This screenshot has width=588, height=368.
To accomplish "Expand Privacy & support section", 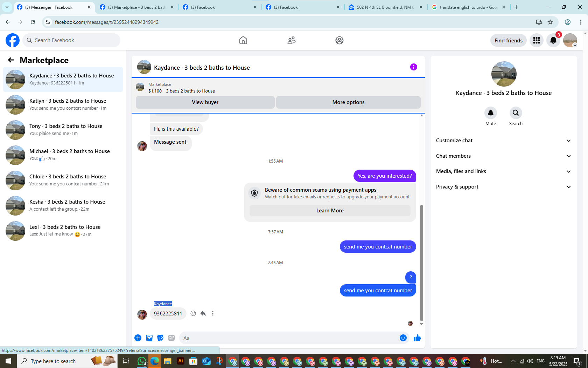I will (504, 187).
